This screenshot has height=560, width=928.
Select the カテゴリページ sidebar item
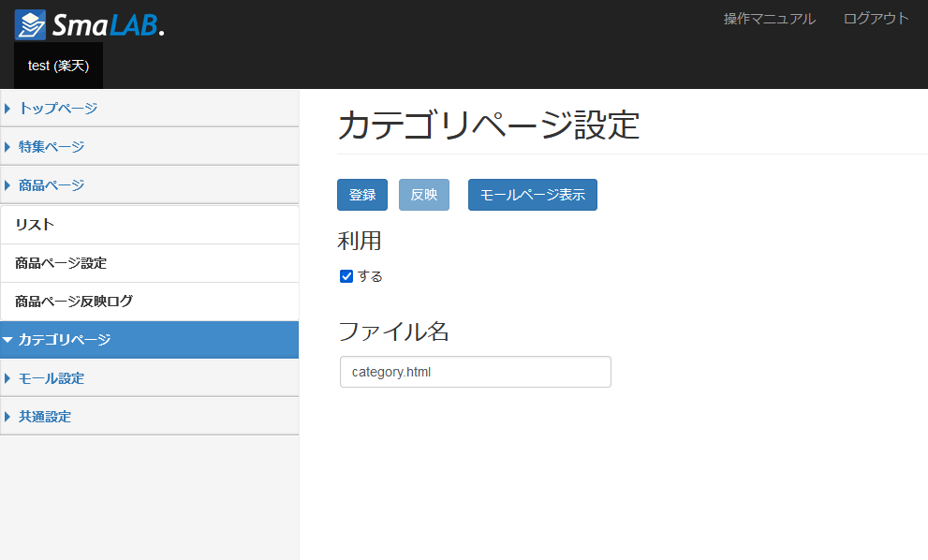click(x=150, y=340)
